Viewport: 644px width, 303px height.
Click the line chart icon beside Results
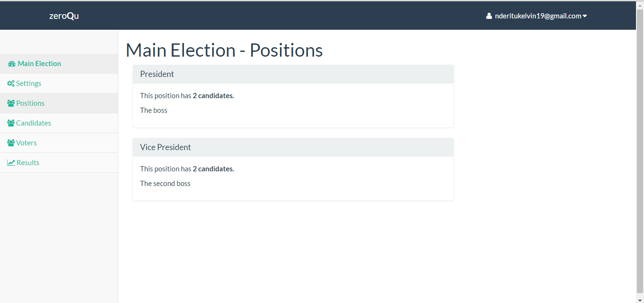(x=11, y=163)
